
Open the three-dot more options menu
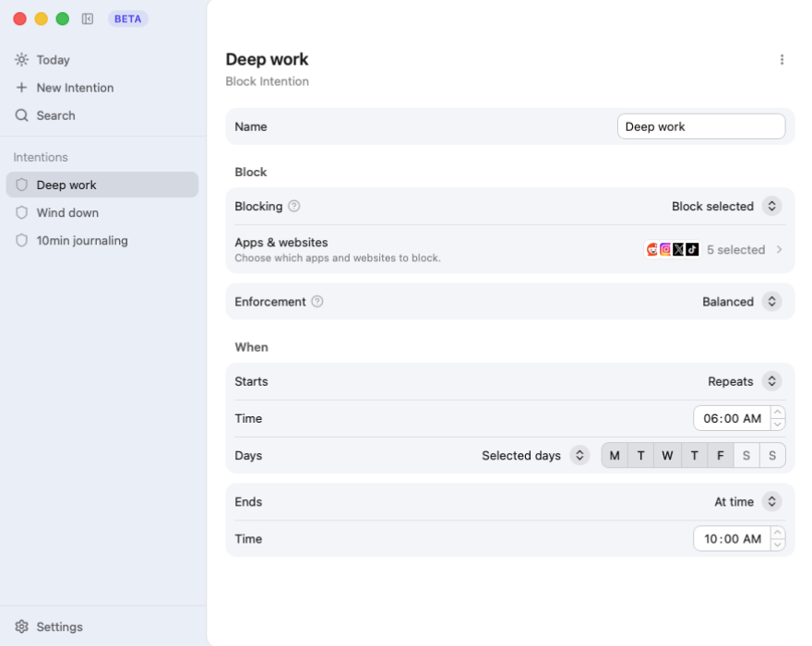click(782, 60)
